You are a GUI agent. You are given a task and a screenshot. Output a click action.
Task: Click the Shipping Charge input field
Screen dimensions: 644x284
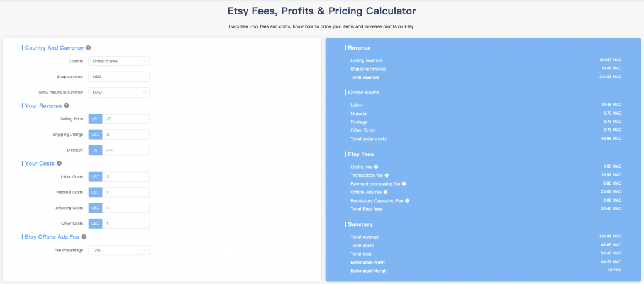tap(126, 135)
